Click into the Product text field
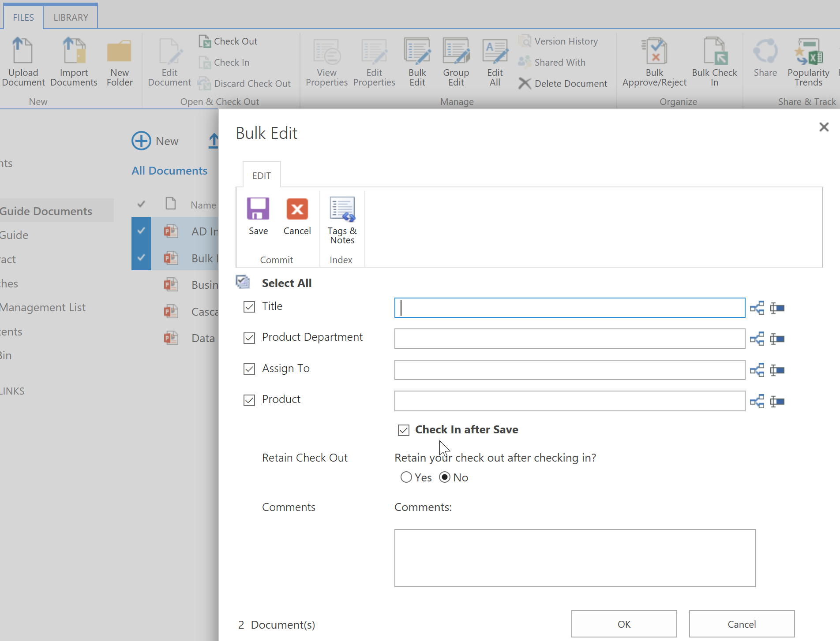The image size is (840, 641). pyautogui.click(x=570, y=401)
